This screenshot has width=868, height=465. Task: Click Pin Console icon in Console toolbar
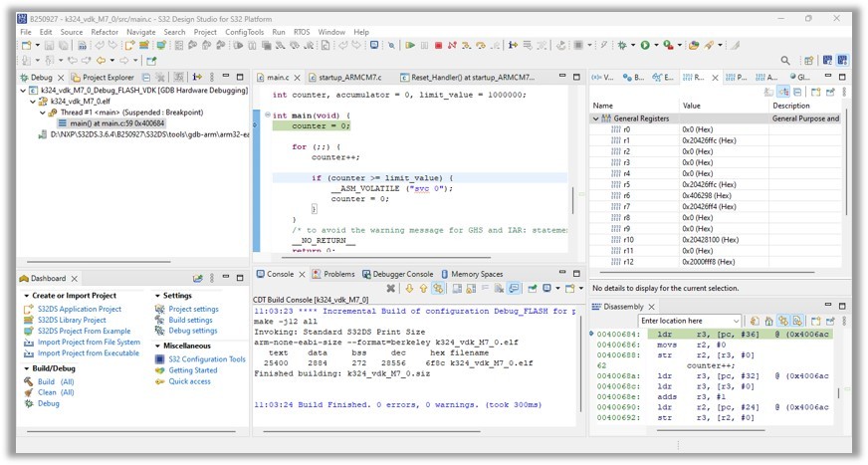point(532,289)
